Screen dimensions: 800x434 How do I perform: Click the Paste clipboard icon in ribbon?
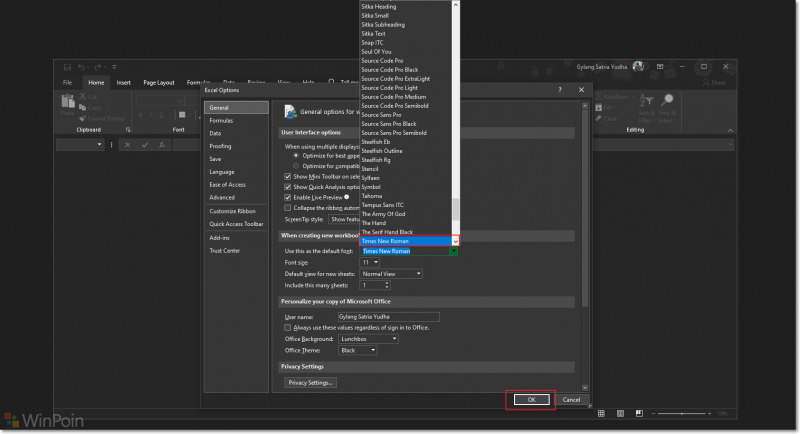(x=68, y=101)
